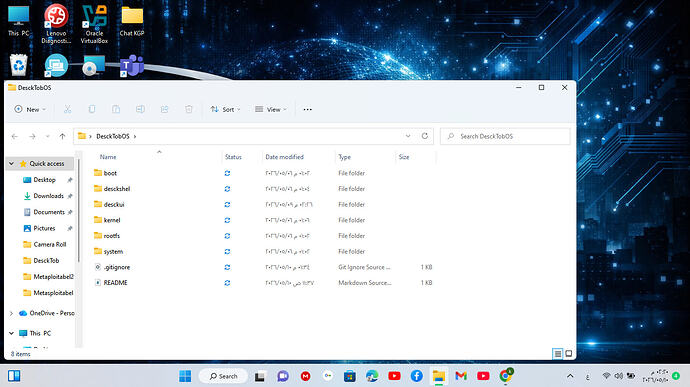This screenshot has height=387, width=690.
Task: Click the Search DesckTobOS field
Action: 505,136
